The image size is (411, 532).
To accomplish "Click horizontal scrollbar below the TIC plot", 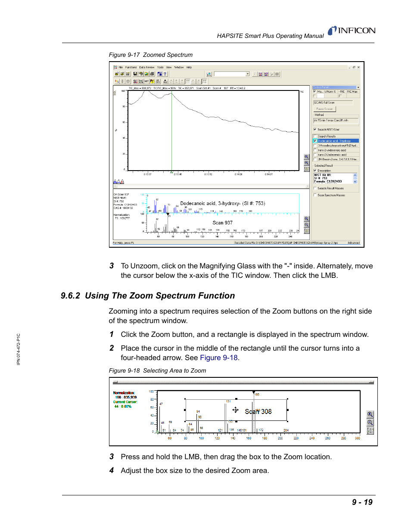I will click(x=212, y=186).
